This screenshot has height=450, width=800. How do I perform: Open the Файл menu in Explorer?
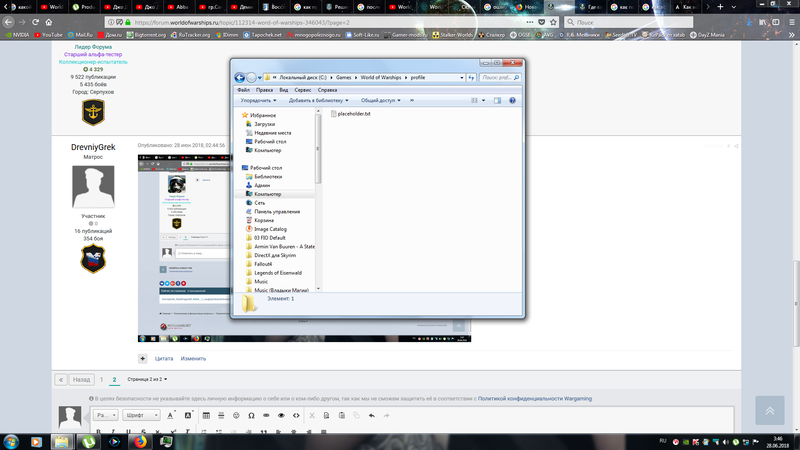(x=244, y=90)
